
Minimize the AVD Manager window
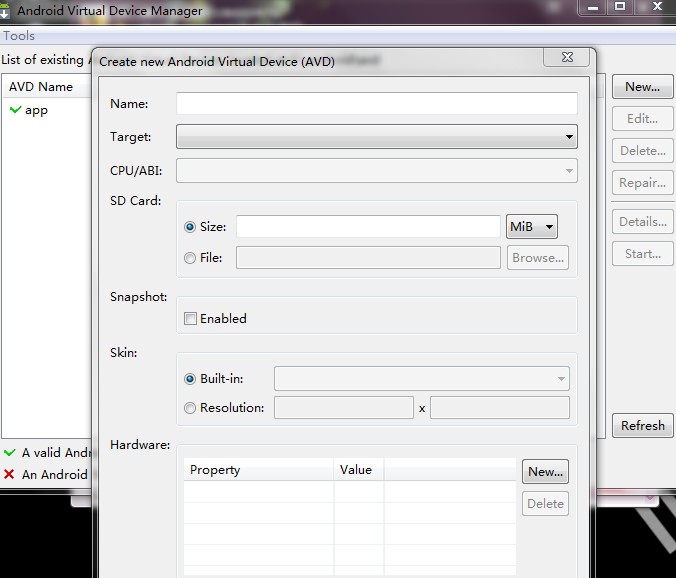[x=593, y=7]
